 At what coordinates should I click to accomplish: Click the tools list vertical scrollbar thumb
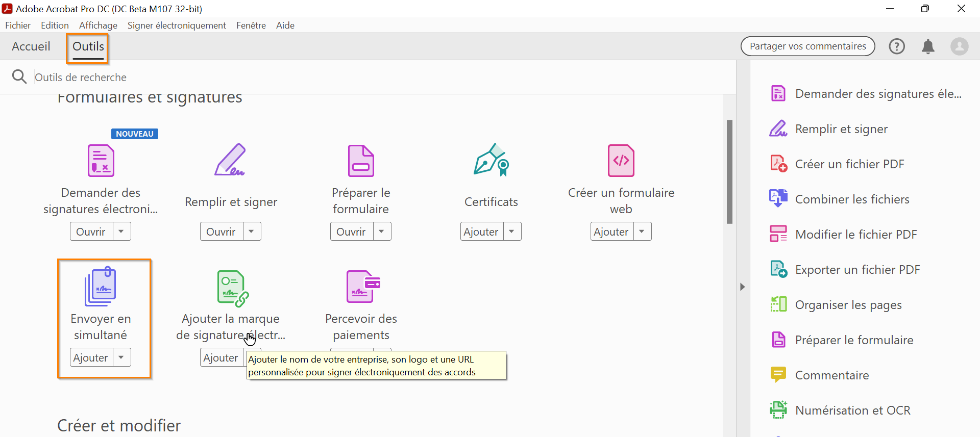click(x=730, y=172)
